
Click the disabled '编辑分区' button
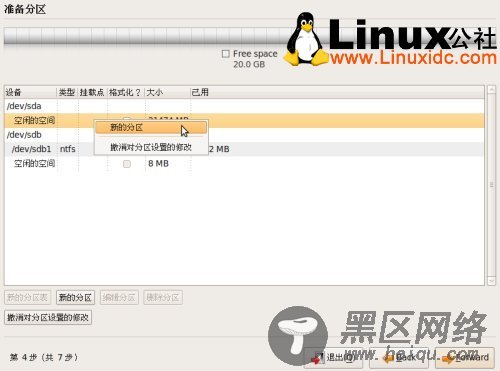point(119,297)
